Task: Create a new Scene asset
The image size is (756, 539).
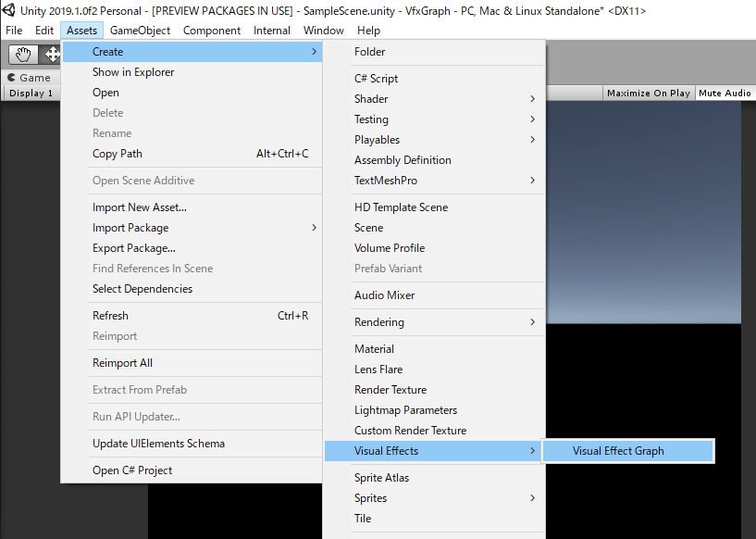Action: (x=435, y=227)
